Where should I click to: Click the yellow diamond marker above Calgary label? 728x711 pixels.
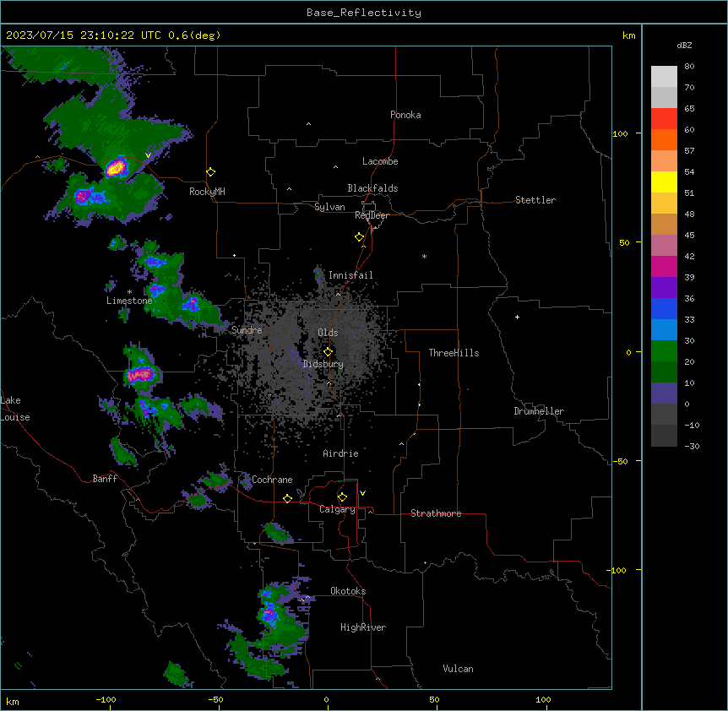(x=342, y=497)
